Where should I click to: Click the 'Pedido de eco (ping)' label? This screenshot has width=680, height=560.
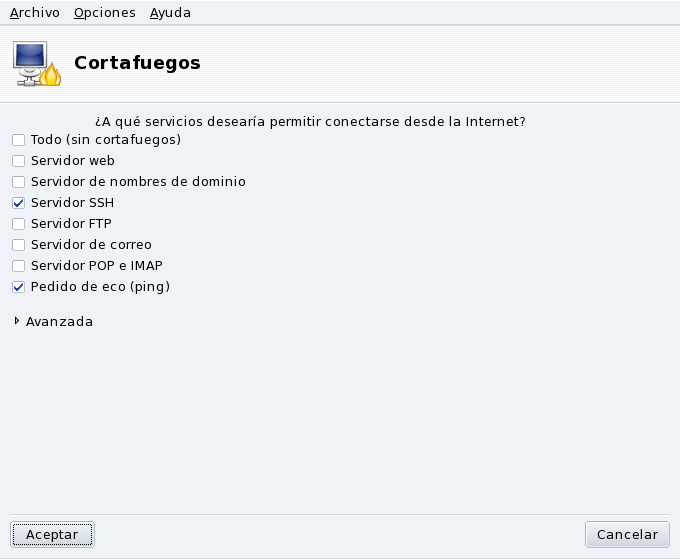click(100, 287)
